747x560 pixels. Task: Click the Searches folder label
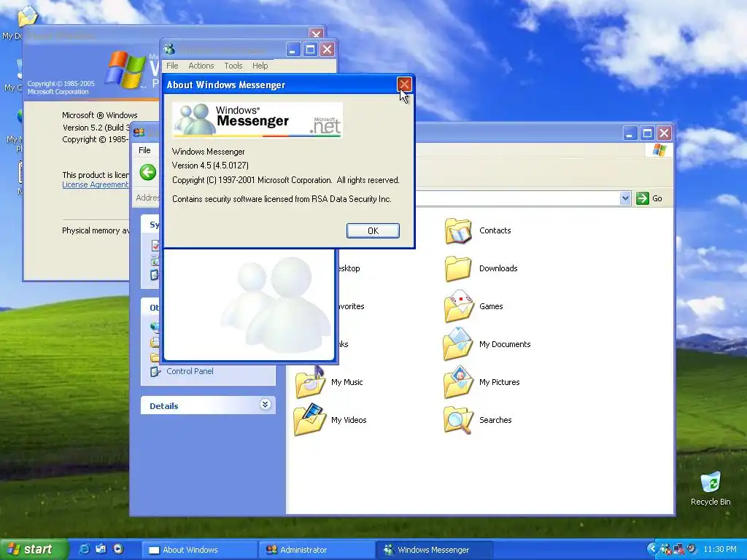point(495,420)
